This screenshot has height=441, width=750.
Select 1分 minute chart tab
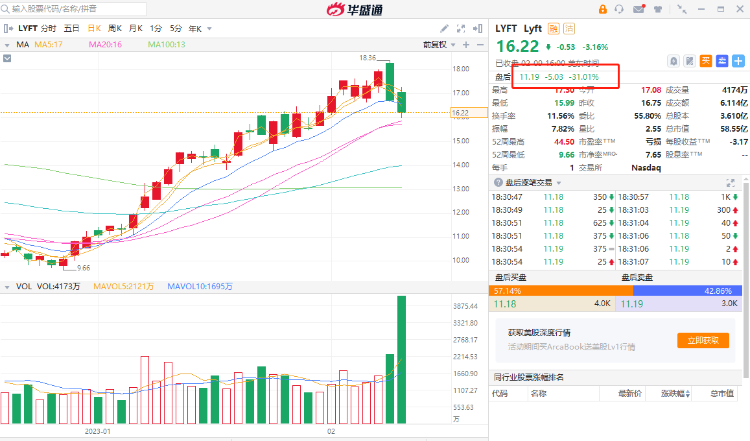coord(156,29)
